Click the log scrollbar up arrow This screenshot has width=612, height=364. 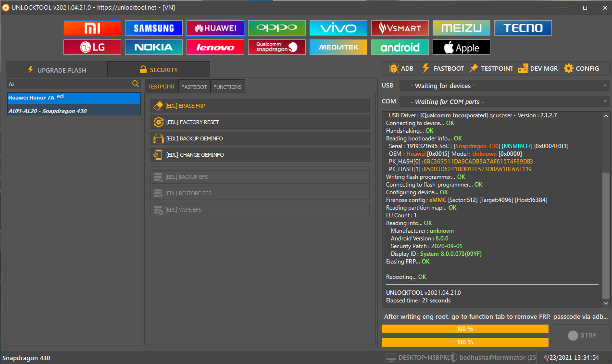coord(606,116)
